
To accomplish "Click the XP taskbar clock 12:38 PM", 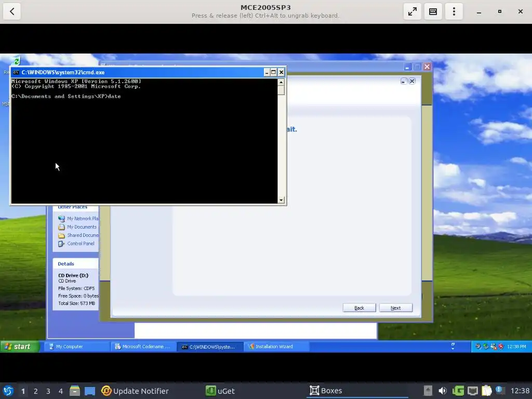I will pos(516,347).
